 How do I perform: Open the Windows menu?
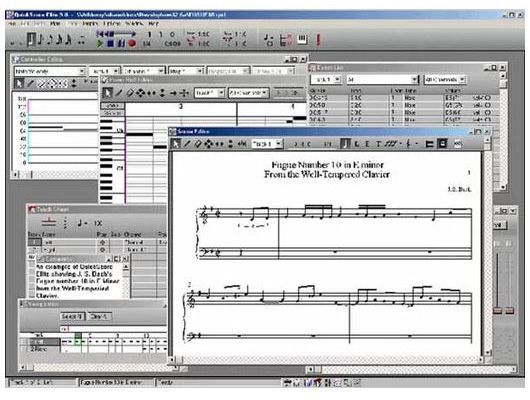pos(135,24)
